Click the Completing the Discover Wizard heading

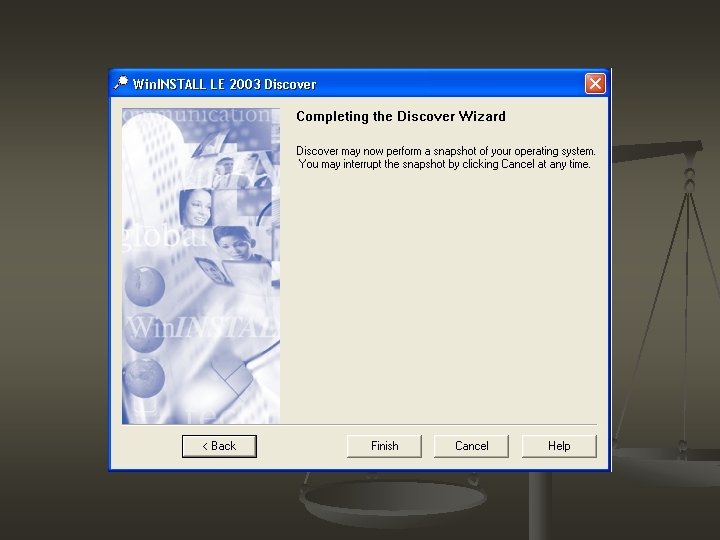point(401,116)
